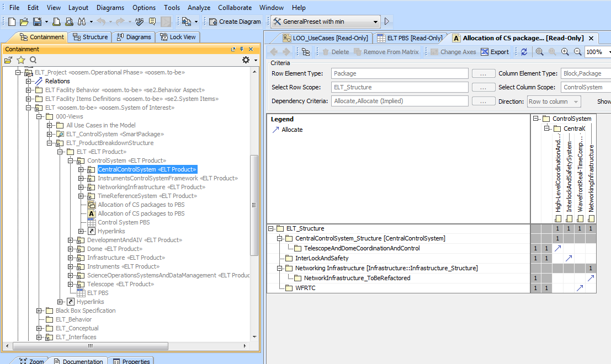
Task: Open the Direction combo box
Action: (x=554, y=101)
